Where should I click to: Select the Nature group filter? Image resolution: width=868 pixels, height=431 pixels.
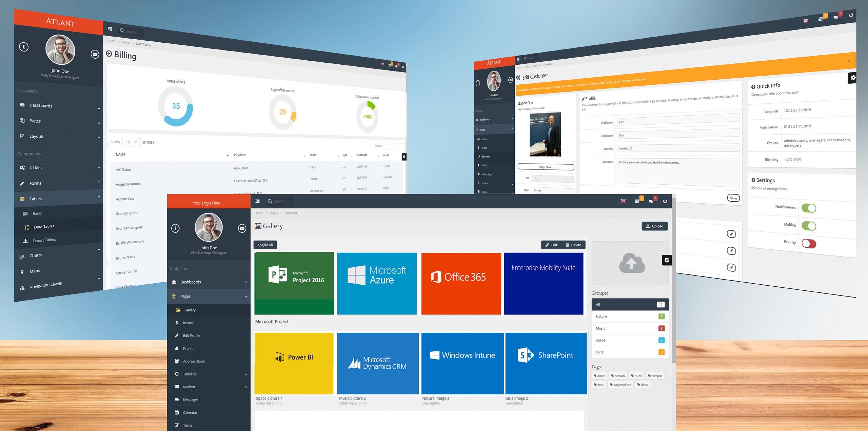630,316
